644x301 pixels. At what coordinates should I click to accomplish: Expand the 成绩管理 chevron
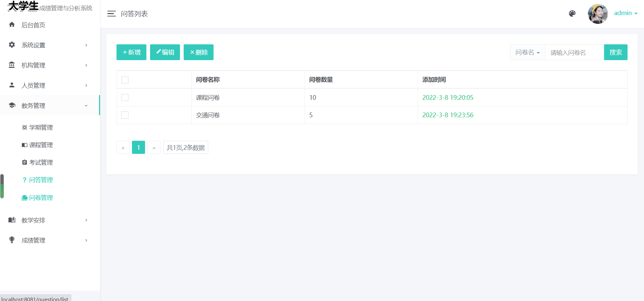pos(86,240)
